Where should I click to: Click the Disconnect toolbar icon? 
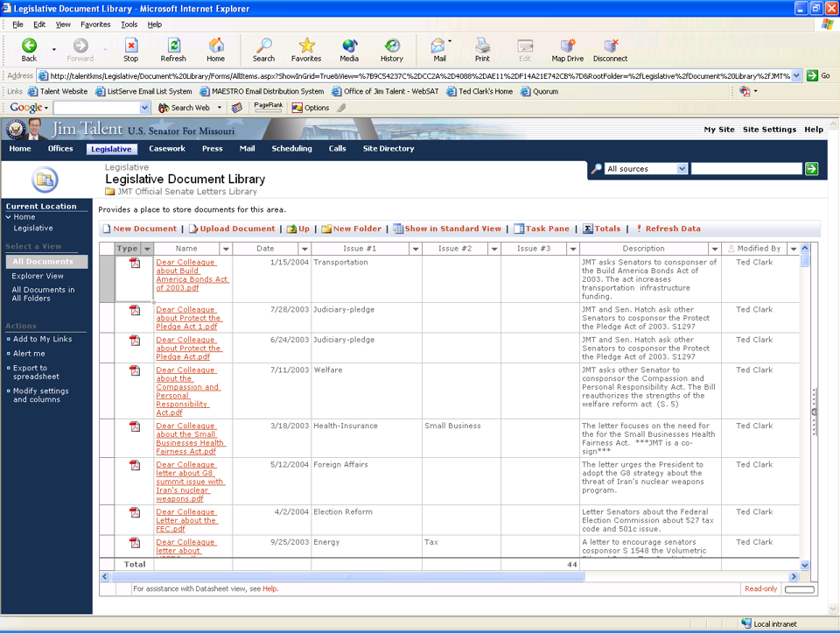point(610,50)
